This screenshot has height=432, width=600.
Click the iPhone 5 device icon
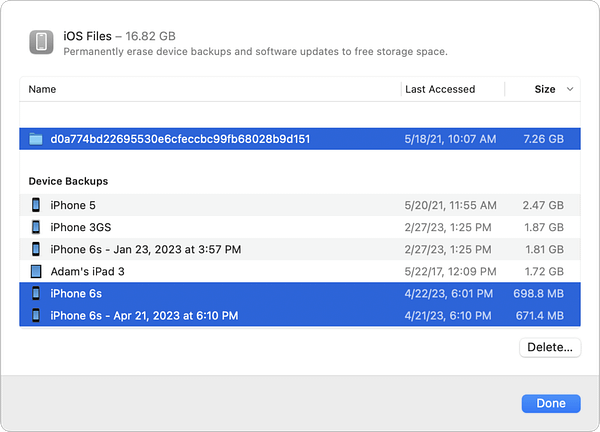pos(37,205)
